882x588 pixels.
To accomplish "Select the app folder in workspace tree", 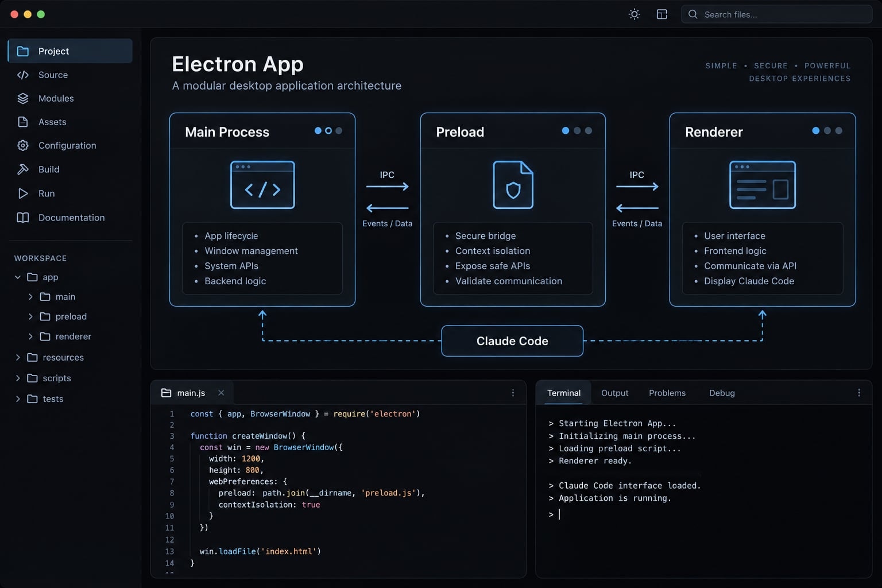I will pos(43,277).
